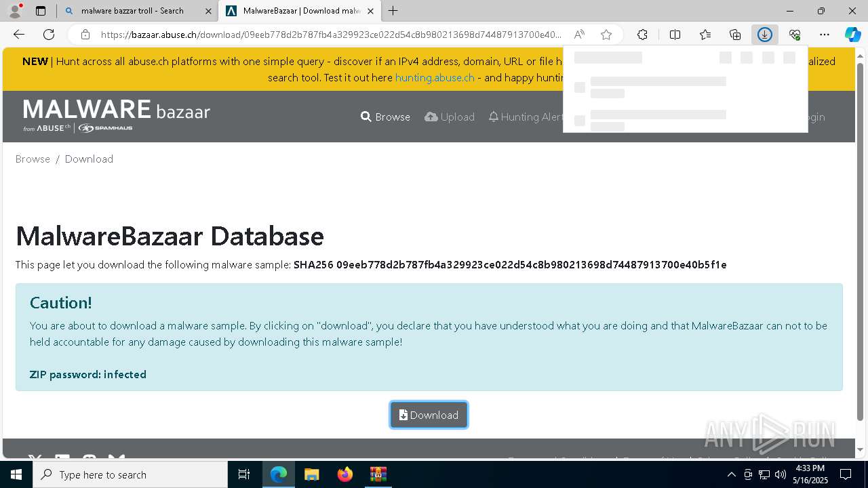Open the Browse menu item
Image resolution: width=868 pixels, height=488 pixels.
click(x=385, y=117)
